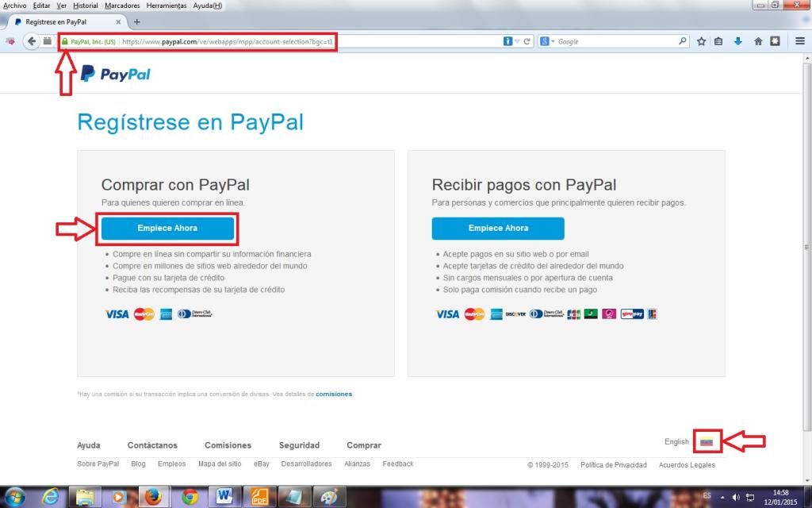Open Acuerdos Legales link
The height and width of the screenshot is (508, 812).
click(x=687, y=465)
